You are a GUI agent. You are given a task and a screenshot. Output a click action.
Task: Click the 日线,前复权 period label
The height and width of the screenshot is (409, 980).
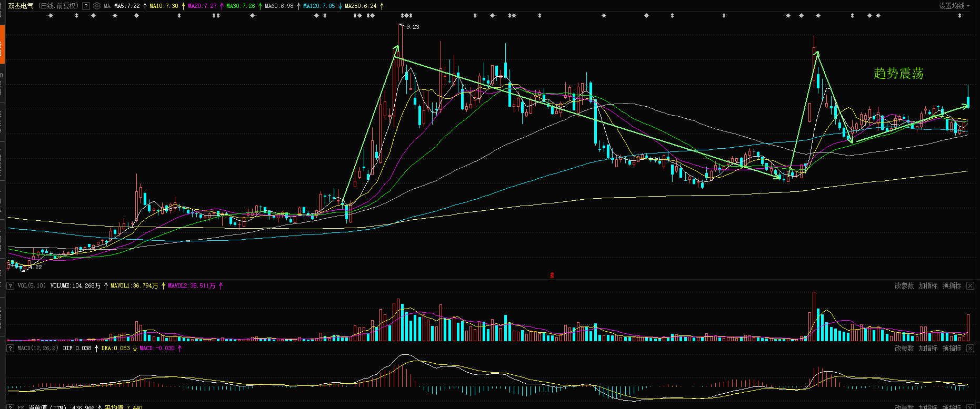click(x=58, y=6)
